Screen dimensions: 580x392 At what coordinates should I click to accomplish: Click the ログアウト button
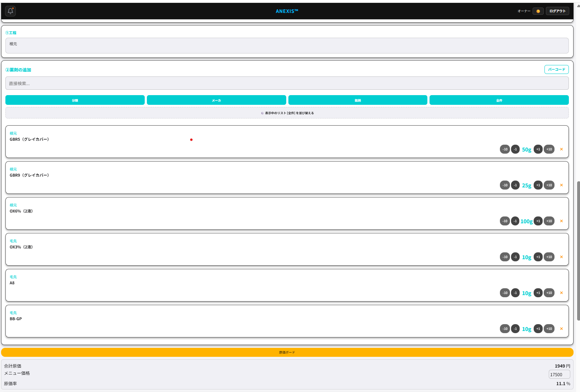click(x=557, y=11)
